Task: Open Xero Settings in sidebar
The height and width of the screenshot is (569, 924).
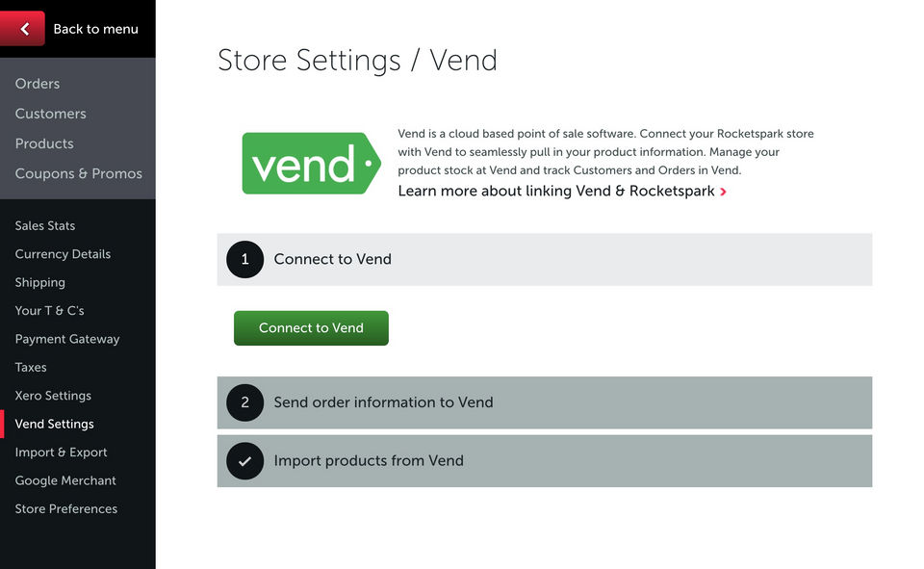Action: coord(53,396)
